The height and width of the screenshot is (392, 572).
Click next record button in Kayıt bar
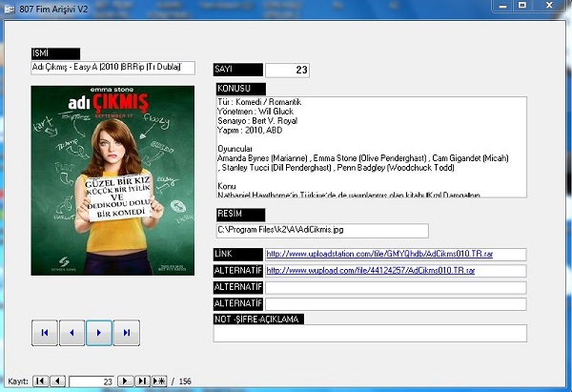coord(125,382)
